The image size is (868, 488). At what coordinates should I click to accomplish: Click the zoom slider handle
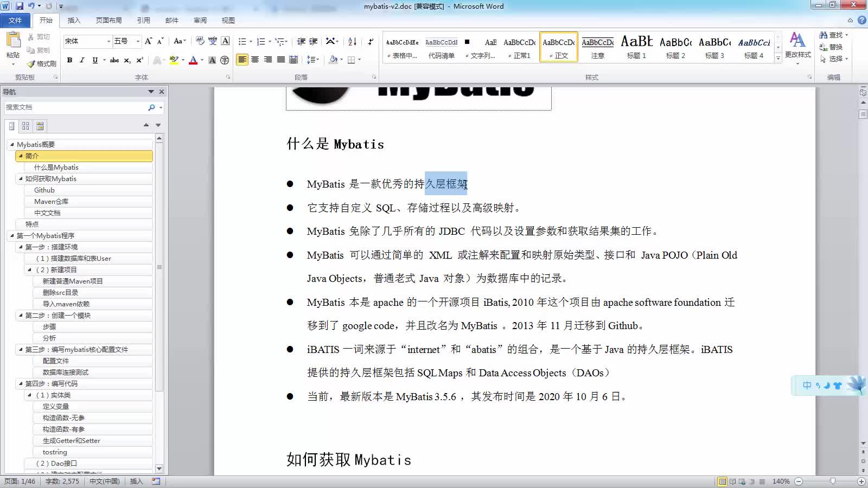click(x=833, y=481)
